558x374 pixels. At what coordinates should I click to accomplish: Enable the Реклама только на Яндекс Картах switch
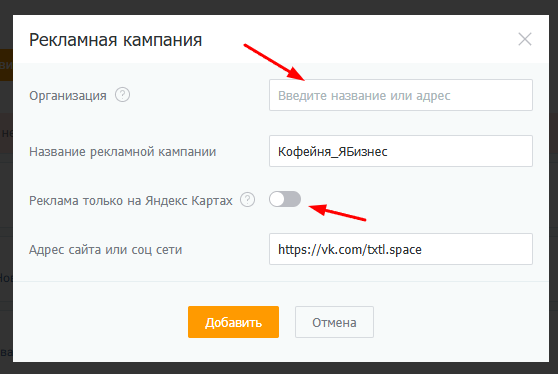click(x=285, y=199)
